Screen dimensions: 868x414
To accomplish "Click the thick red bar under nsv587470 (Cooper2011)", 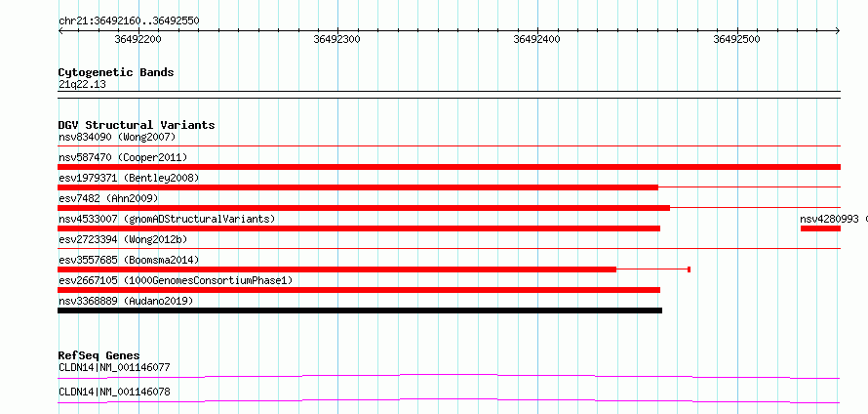I will point(449,167).
